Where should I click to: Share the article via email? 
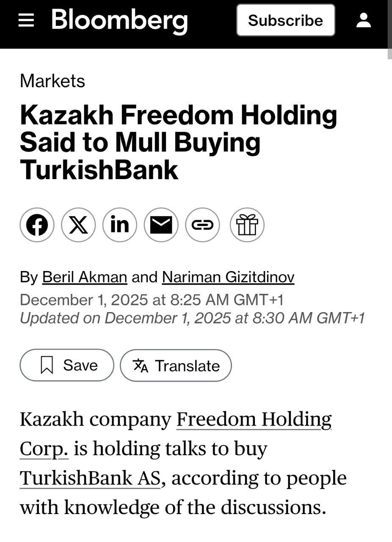pyautogui.click(x=161, y=225)
